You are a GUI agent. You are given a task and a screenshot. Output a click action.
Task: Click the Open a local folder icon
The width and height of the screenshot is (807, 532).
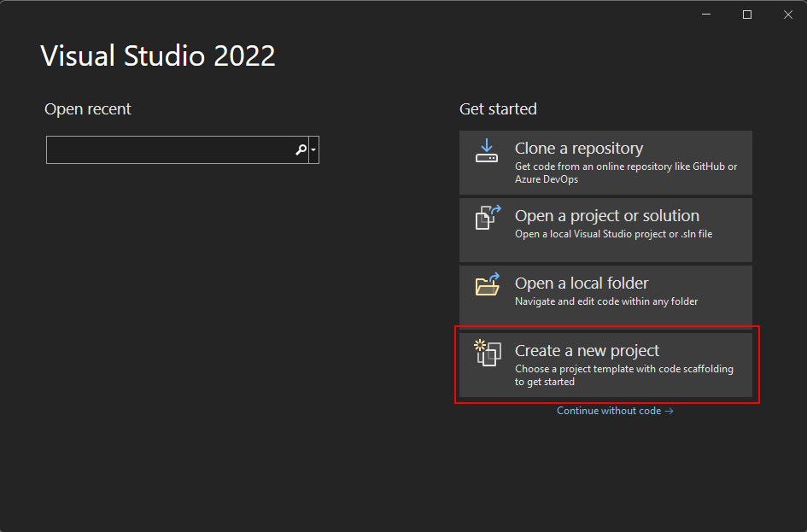coord(488,284)
